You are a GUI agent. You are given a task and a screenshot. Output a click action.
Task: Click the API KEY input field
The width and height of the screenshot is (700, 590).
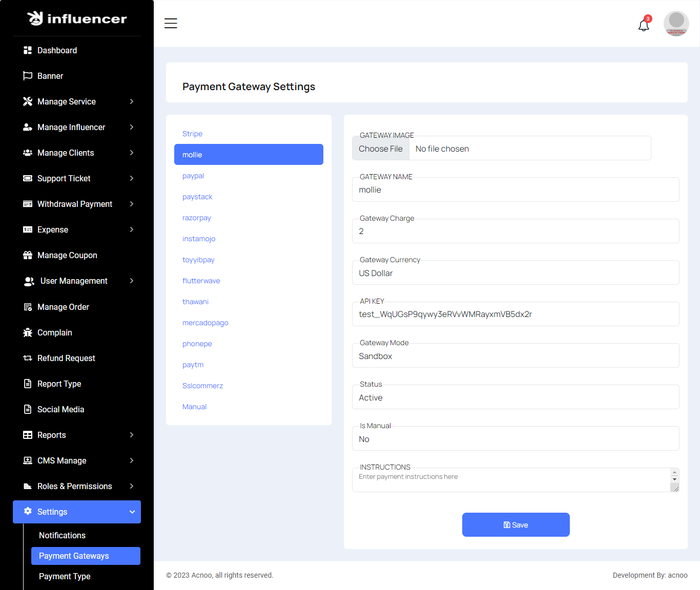(x=515, y=314)
